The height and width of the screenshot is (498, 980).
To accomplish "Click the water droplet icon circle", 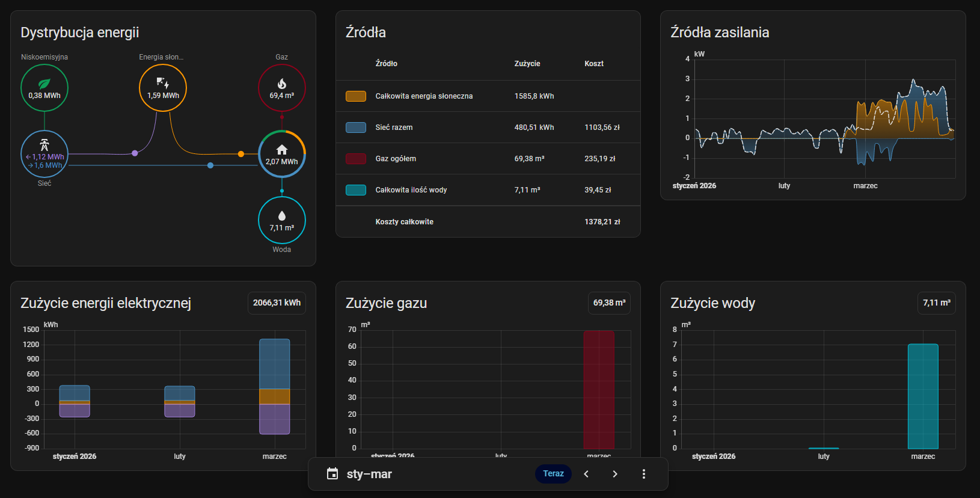I will pos(281,220).
